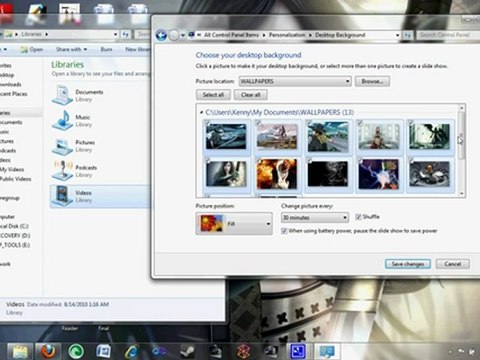Click the wallpaper list scroll down arrow

(462, 193)
